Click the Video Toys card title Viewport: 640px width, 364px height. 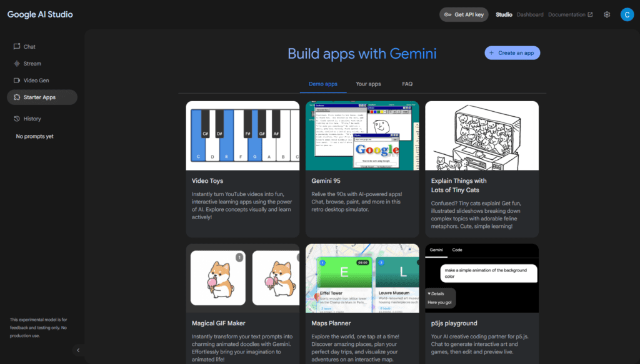207,181
